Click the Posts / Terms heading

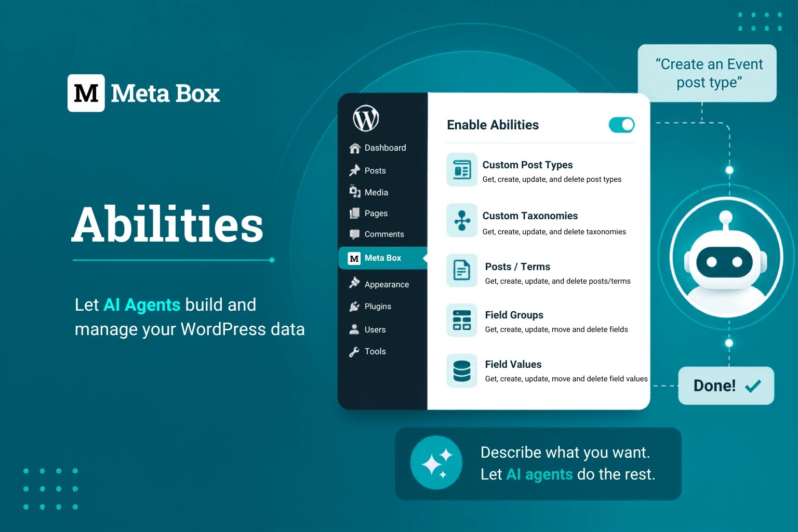tap(517, 267)
